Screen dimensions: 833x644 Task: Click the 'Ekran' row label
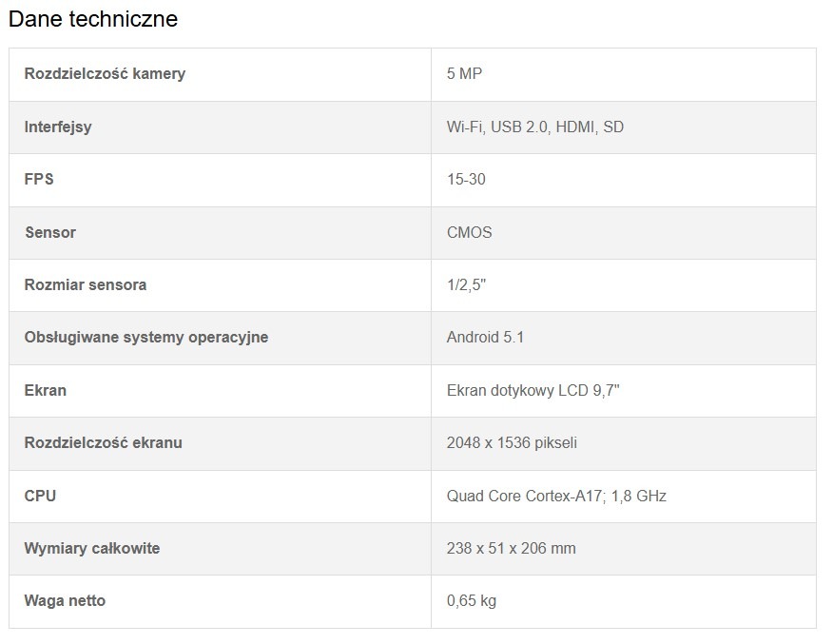pyautogui.click(x=46, y=390)
